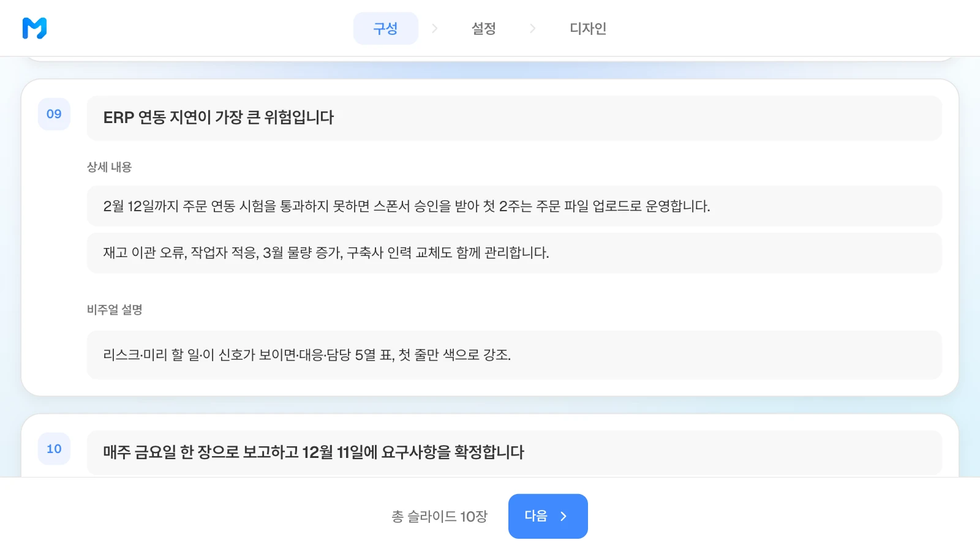Click the chevron between 설정 and 디자인
Viewport: 980px width, 551px height.
point(533,28)
